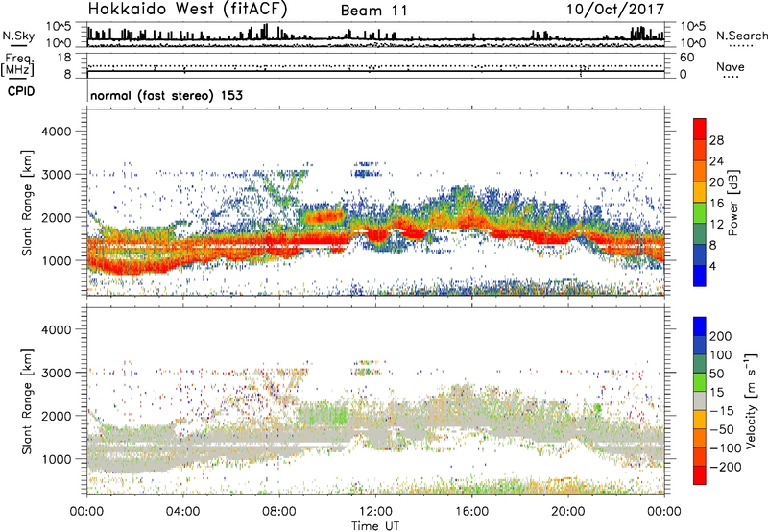Select the text "normal (fast stereo) 153"
The image size is (768, 532).
point(166,95)
